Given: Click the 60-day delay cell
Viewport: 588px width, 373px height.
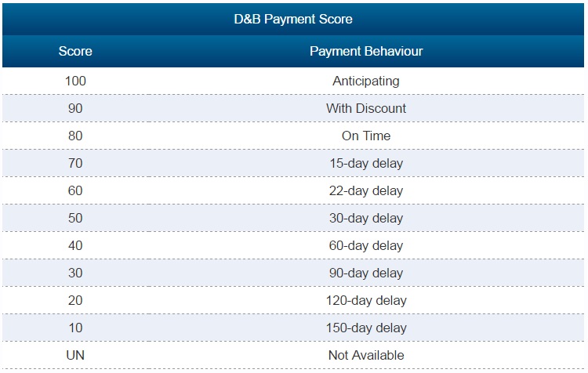Looking at the screenshot, I should pos(366,245).
